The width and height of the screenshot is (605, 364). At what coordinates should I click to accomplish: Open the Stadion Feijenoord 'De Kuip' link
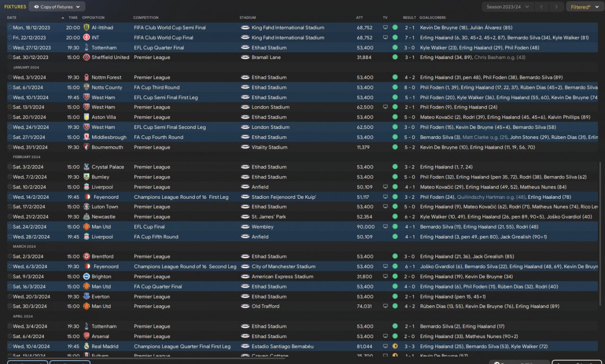(x=284, y=197)
